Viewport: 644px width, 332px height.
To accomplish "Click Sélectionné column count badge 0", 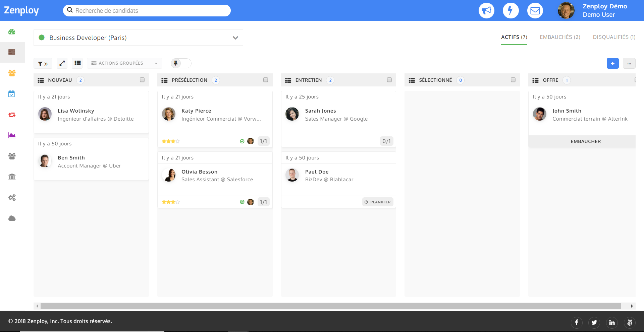I will click(461, 80).
